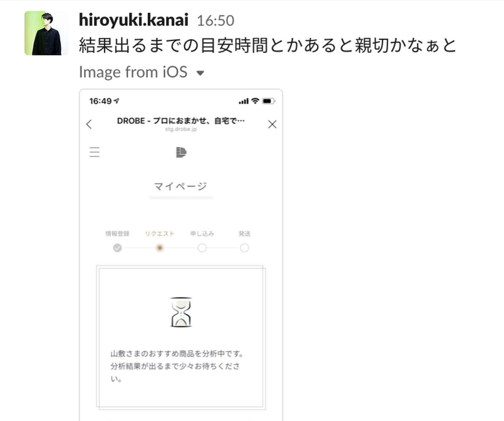The width and height of the screenshot is (504, 421).
Task: Click the 16:50 message timestamp
Action: pos(216,21)
